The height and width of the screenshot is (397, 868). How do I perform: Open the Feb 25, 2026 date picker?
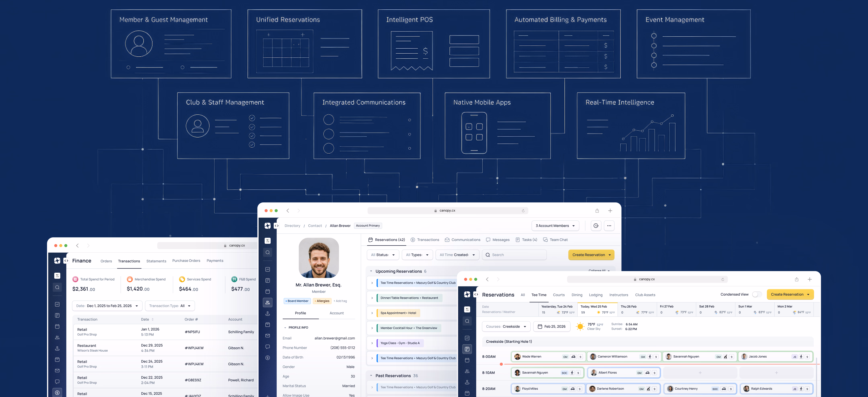pyautogui.click(x=552, y=326)
